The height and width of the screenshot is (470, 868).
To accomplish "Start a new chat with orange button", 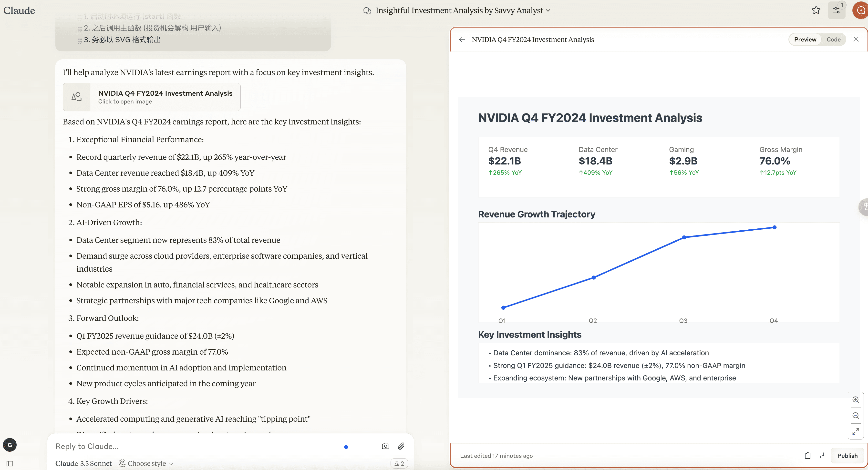I will pos(861,10).
